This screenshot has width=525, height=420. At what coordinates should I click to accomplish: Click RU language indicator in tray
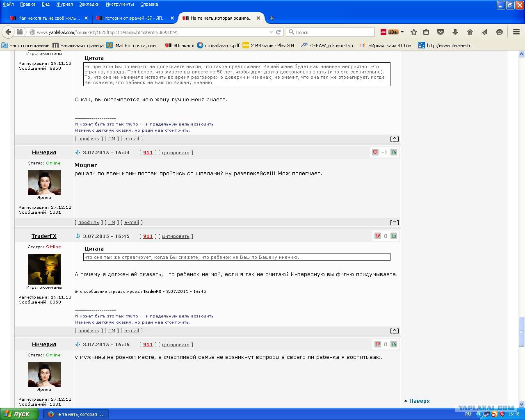tap(468, 414)
